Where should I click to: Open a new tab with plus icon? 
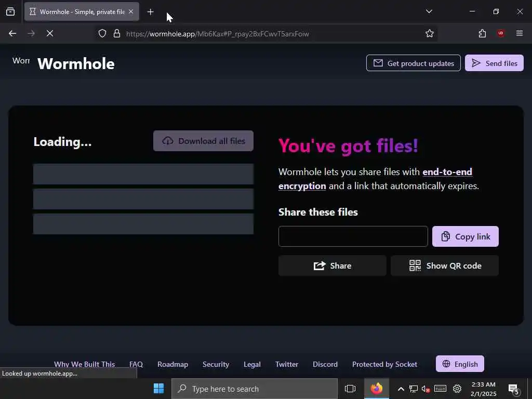150,12
